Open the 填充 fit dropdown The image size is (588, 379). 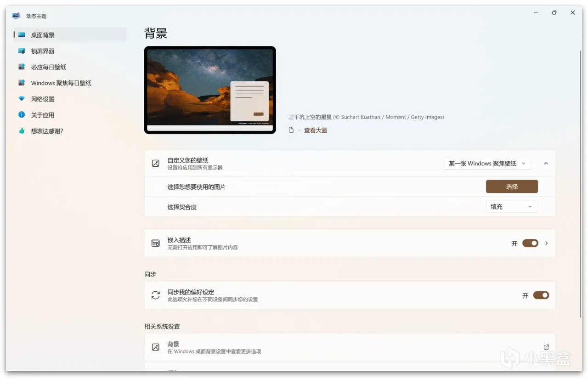coord(512,207)
